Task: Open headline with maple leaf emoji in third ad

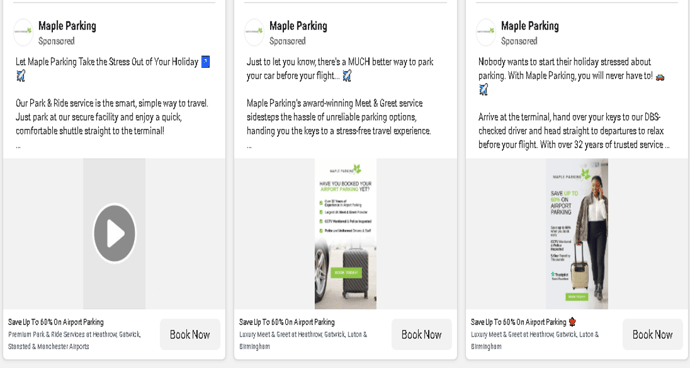Action: (524, 322)
